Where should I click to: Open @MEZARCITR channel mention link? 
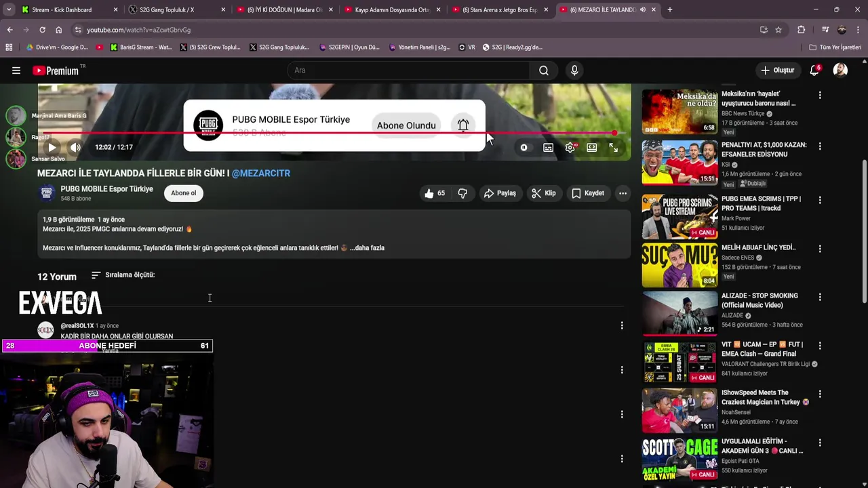(261, 173)
